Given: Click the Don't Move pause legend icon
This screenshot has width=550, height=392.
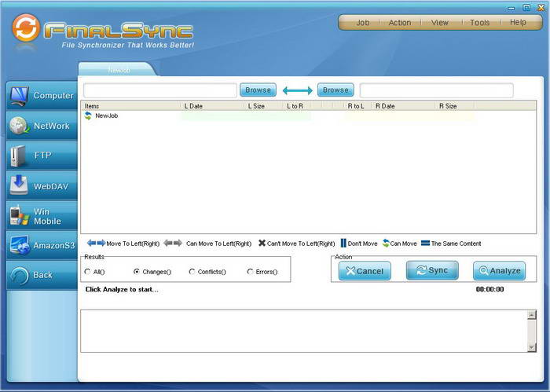Looking at the screenshot, I should [x=343, y=243].
